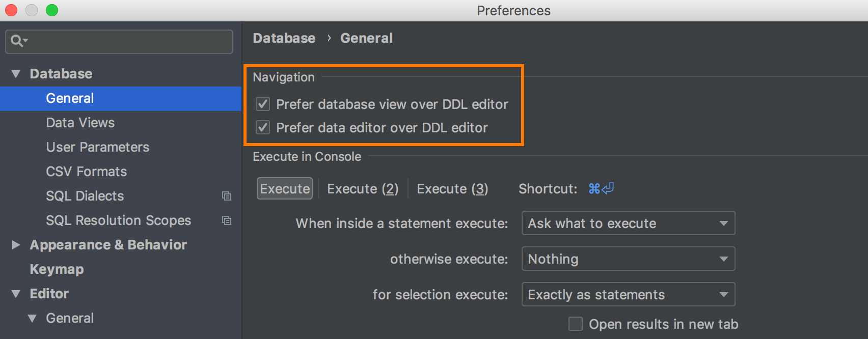Click the Command-Enter shortcut link

click(601, 189)
